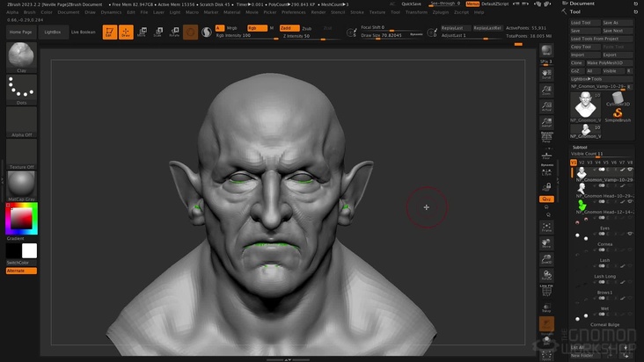Pick a color in the color picker square

pos(21,218)
